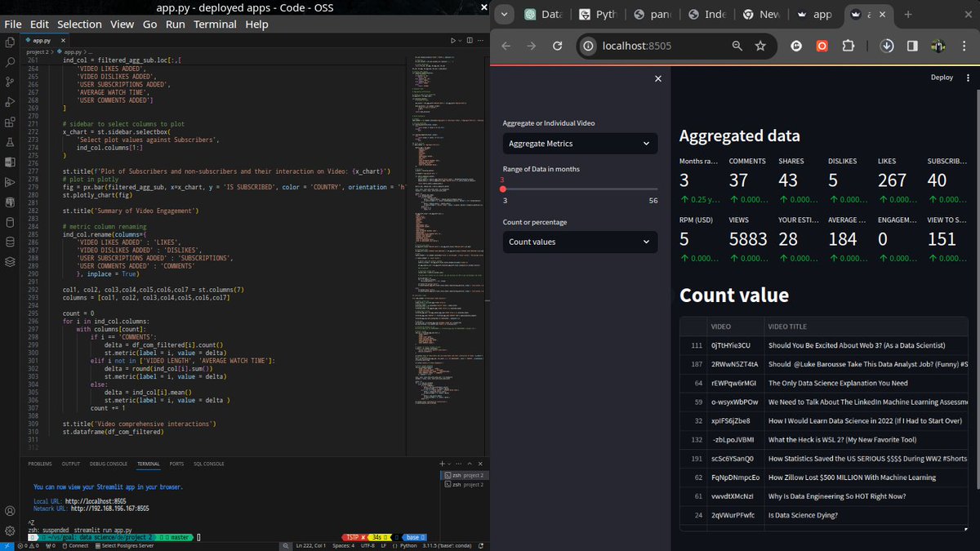Open Streamlit app three-dot menu
The width and height of the screenshot is (980, 551).
click(968, 78)
